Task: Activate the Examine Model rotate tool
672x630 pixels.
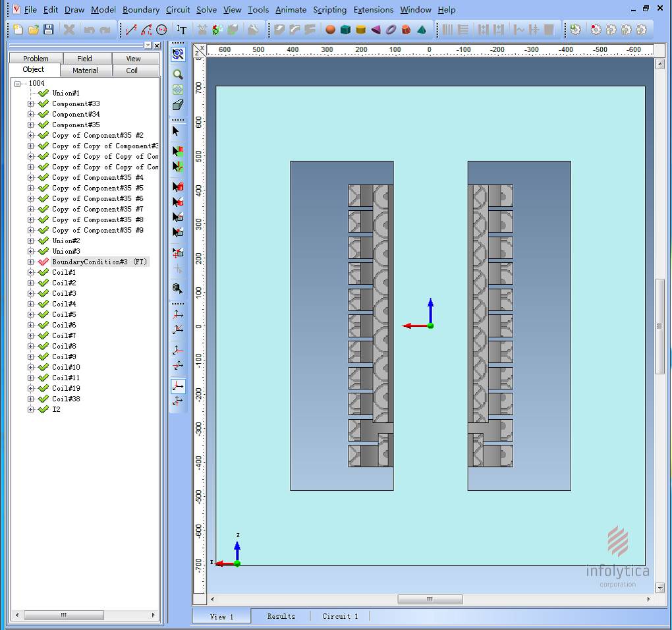Action: (x=178, y=54)
